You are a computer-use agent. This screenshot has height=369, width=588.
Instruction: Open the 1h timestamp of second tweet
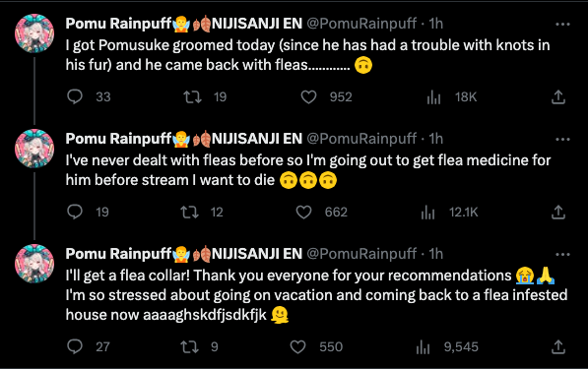point(435,139)
